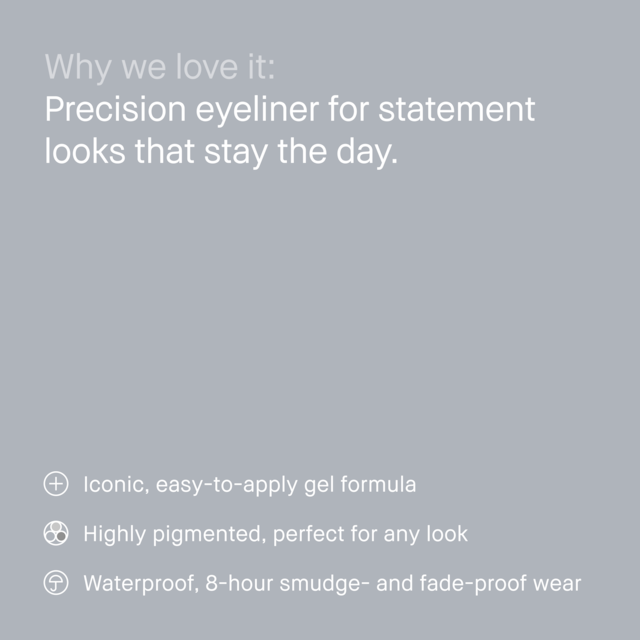
Task: Click the "8-hour" text
Action: pos(239,583)
